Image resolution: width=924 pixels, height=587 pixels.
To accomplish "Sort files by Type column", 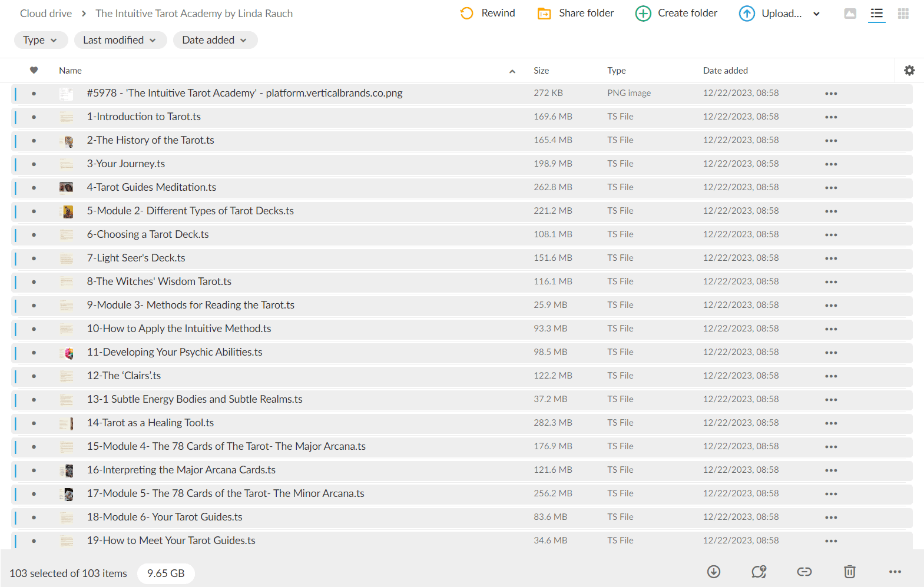I will pos(617,71).
